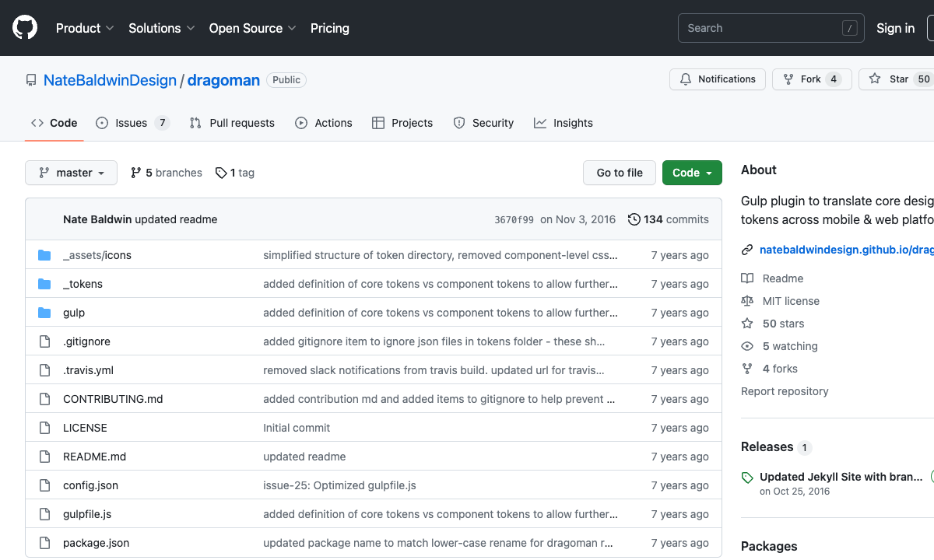Open the master branch dropdown
934x560 pixels.
pos(71,173)
